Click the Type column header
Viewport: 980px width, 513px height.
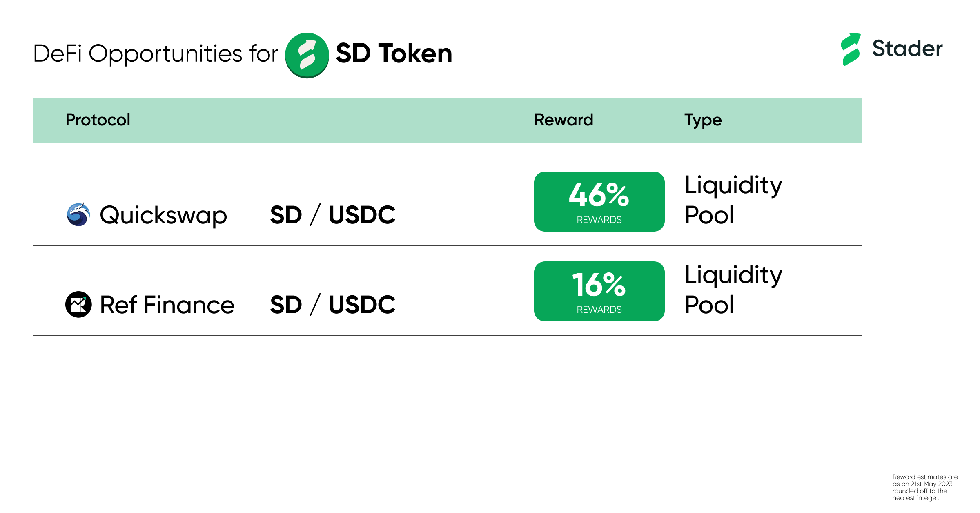click(x=703, y=120)
